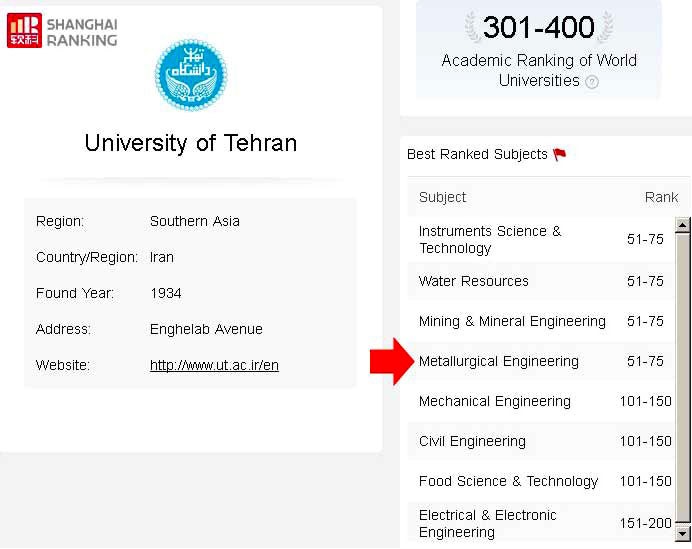Open the http://www.ut.ac.ir/en website link
This screenshot has height=549, width=692.
(x=214, y=365)
